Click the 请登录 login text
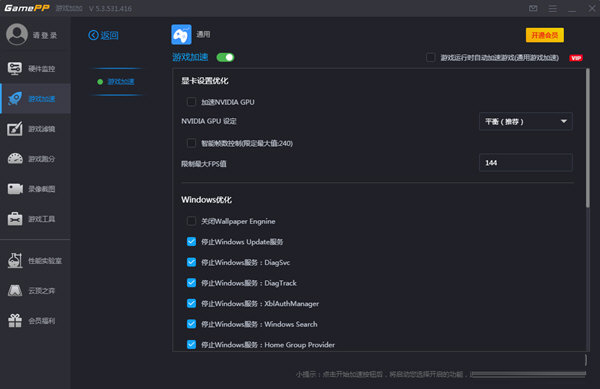This screenshot has width=600, height=389. coord(45,35)
